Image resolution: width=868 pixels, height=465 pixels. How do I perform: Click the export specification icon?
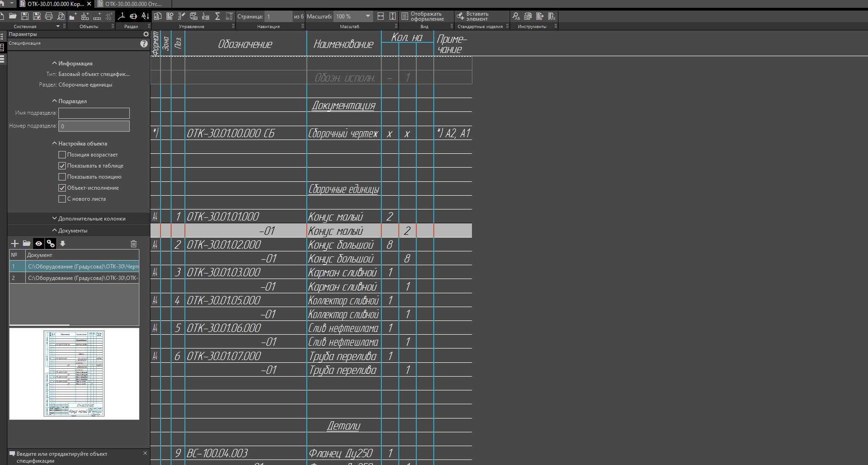pos(540,16)
